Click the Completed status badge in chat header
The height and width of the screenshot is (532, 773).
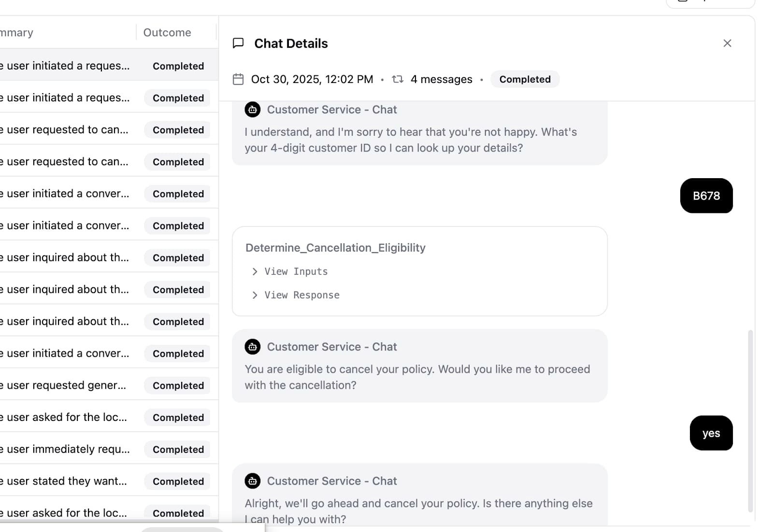click(x=525, y=79)
